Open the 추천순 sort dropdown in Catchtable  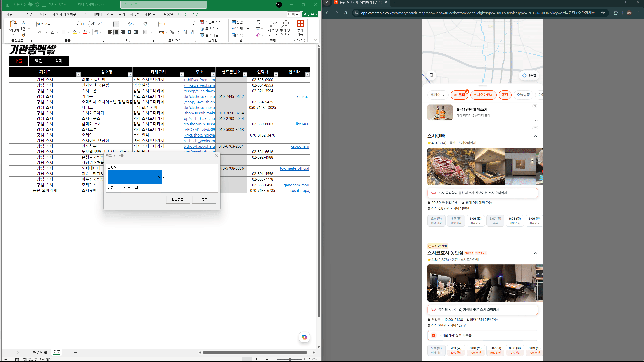point(438,95)
